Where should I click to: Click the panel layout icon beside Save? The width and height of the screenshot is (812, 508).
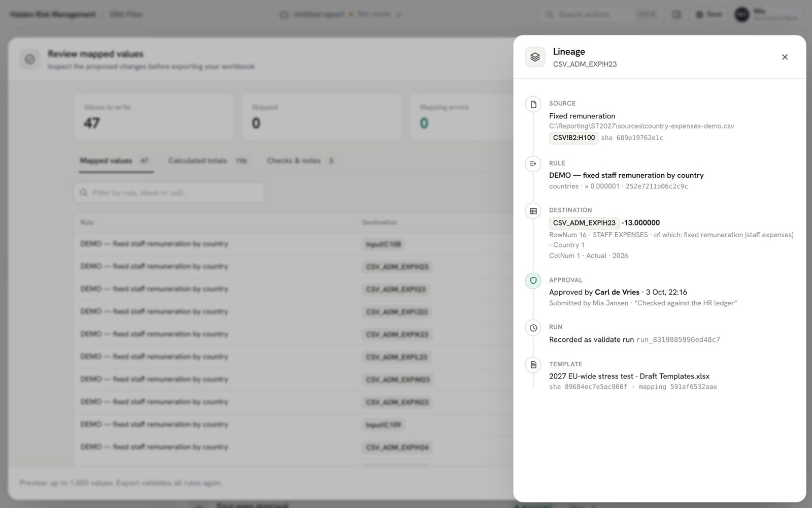click(676, 15)
